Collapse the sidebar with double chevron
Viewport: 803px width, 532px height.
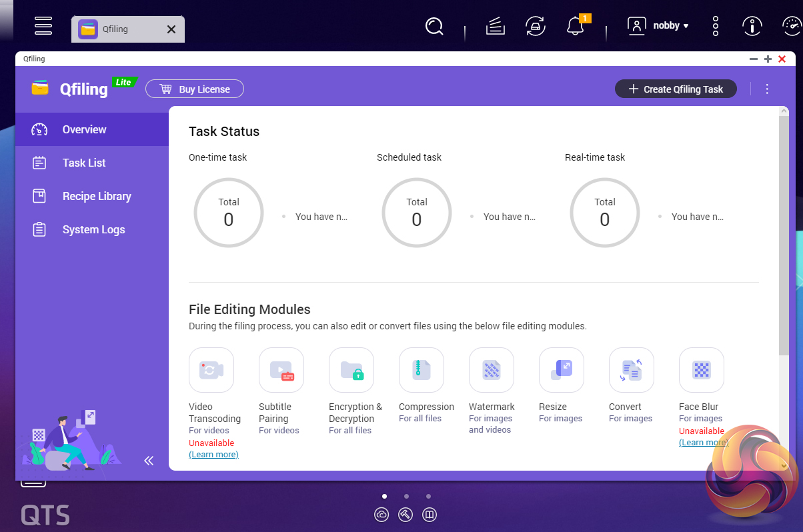click(149, 461)
